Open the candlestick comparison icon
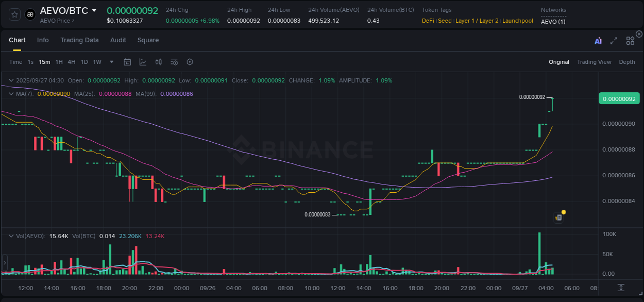The image size is (644, 302). (x=159, y=62)
